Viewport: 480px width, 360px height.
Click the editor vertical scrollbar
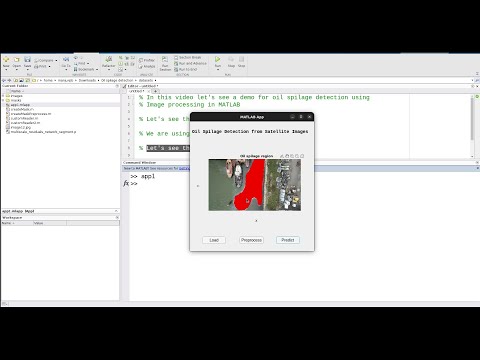[472, 120]
